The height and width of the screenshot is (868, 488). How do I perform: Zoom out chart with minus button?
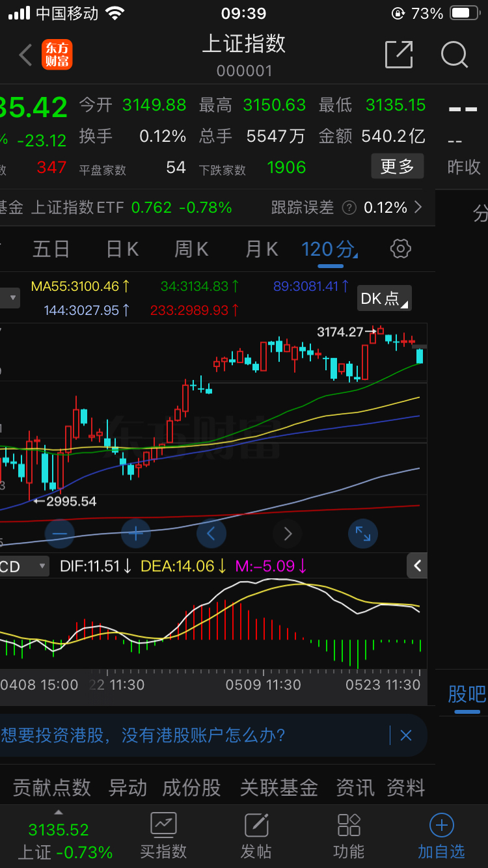coord(60,534)
